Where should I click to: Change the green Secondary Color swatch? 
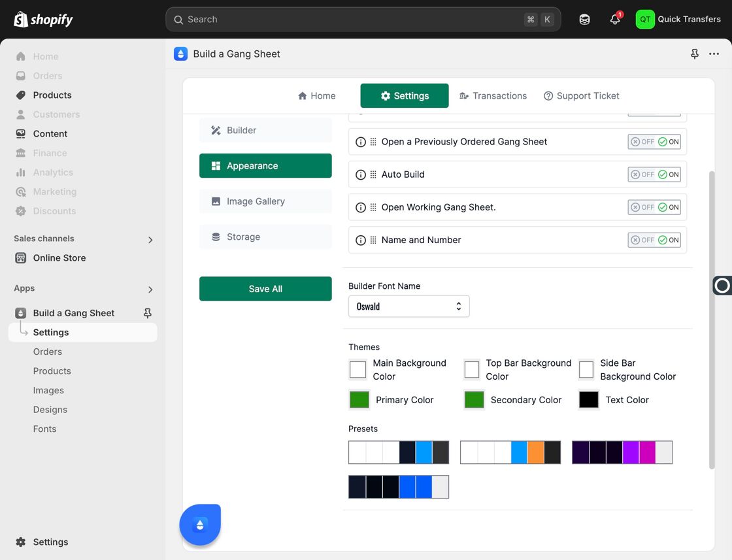[474, 400]
